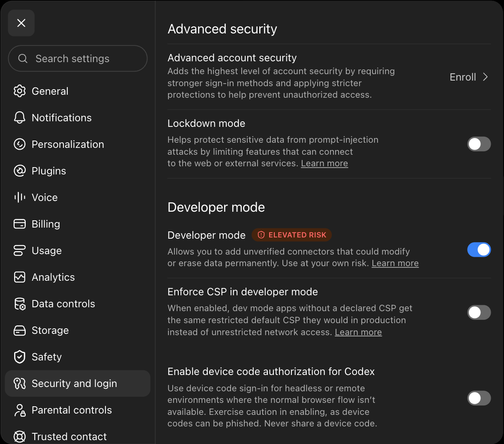Click the Plugins icon in the sidebar
Screen dimensions: 504x444
pos(20,171)
